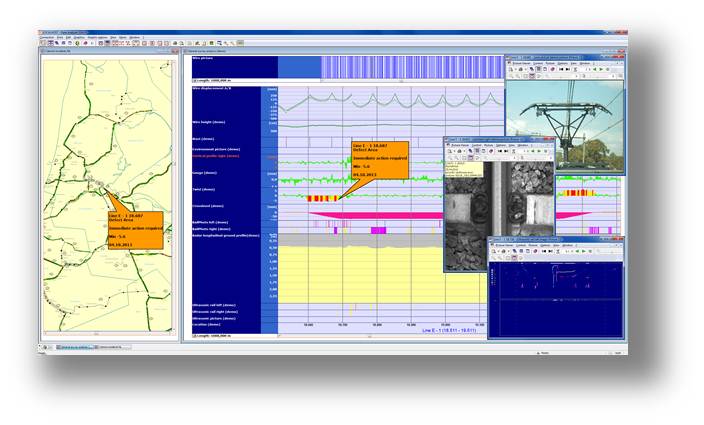704x425 pixels.
Task: Jump to last picture in rail photo viewer
Action: [x=506, y=151]
